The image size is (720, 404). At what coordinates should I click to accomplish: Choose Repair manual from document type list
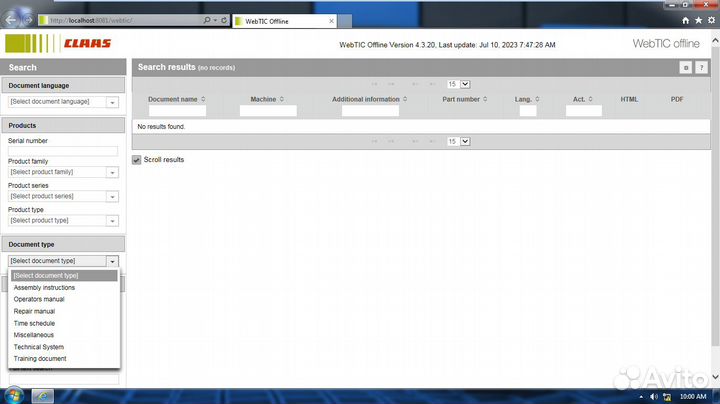click(35, 311)
